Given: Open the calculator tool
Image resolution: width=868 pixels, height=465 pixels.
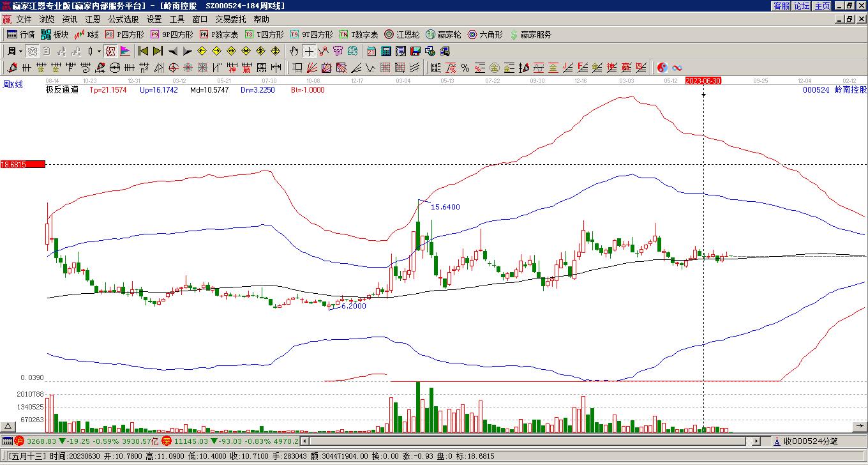Looking at the screenshot, I should click(x=386, y=51).
